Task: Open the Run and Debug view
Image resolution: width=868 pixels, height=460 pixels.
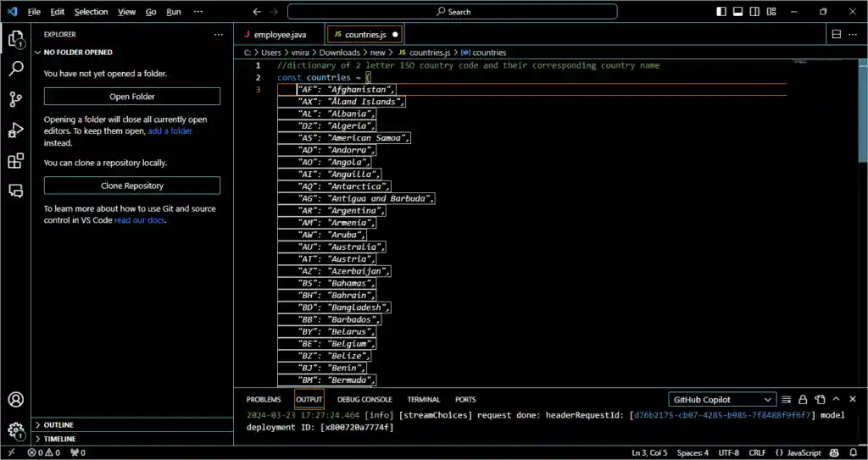Action: pyautogui.click(x=15, y=130)
